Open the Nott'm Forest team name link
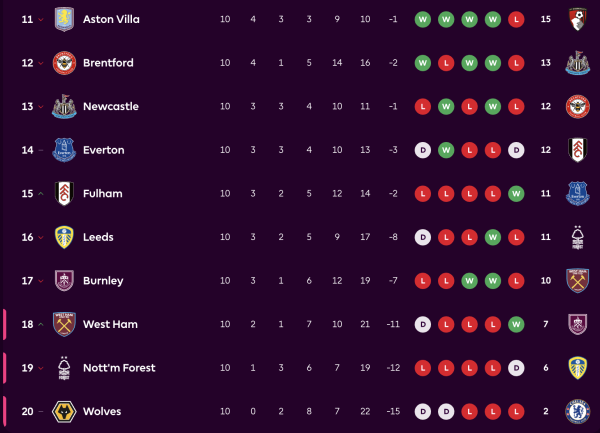The height and width of the screenshot is (433, 600). (x=119, y=368)
